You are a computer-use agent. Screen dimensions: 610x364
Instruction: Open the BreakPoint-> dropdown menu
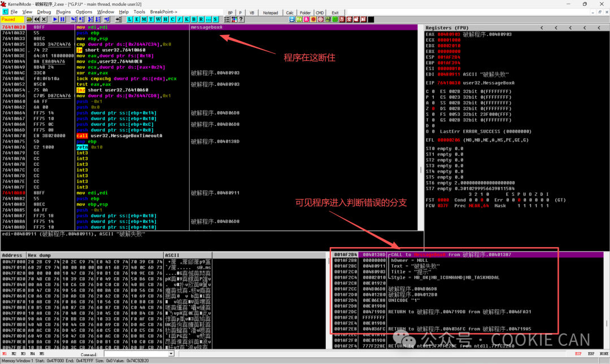(x=163, y=11)
